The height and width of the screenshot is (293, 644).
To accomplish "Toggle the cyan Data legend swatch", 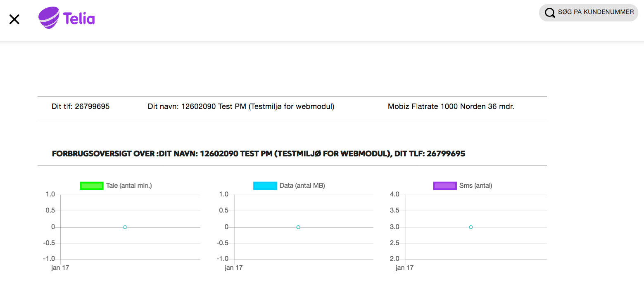I will (x=265, y=186).
